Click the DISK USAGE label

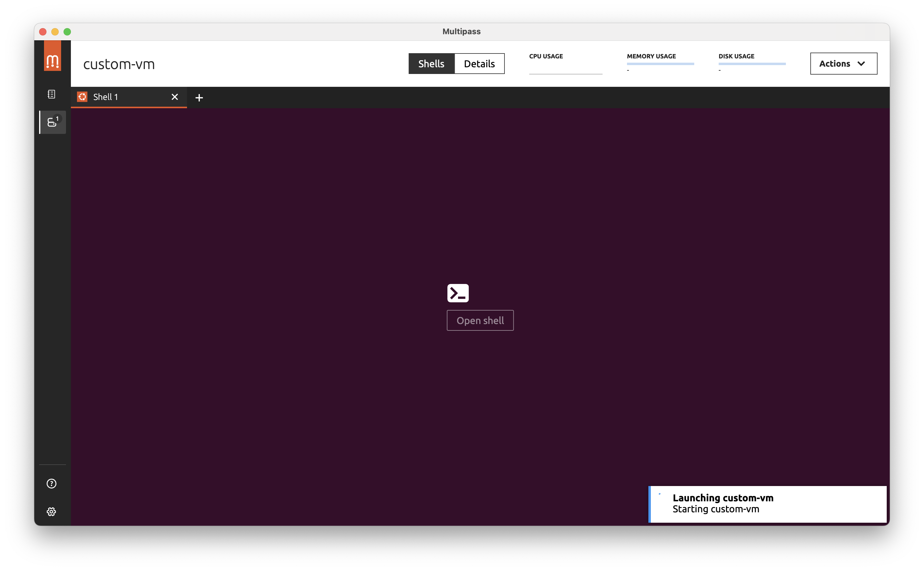(736, 56)
